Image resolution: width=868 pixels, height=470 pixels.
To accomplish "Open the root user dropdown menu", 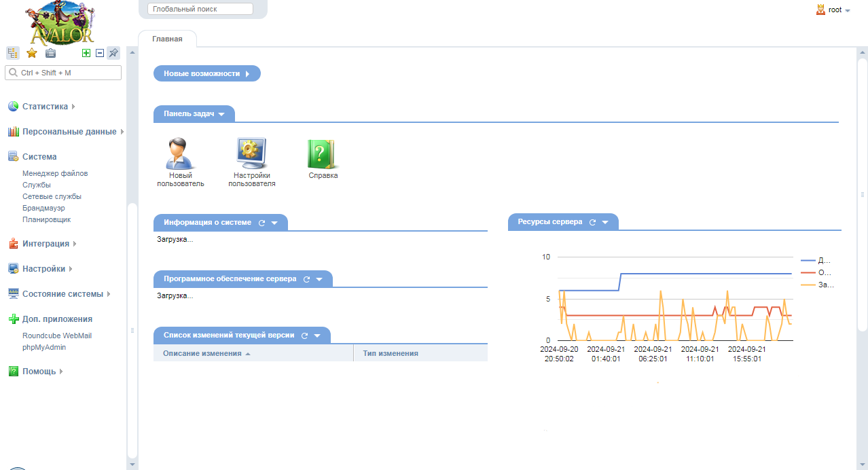I will (x=834, y=10).
